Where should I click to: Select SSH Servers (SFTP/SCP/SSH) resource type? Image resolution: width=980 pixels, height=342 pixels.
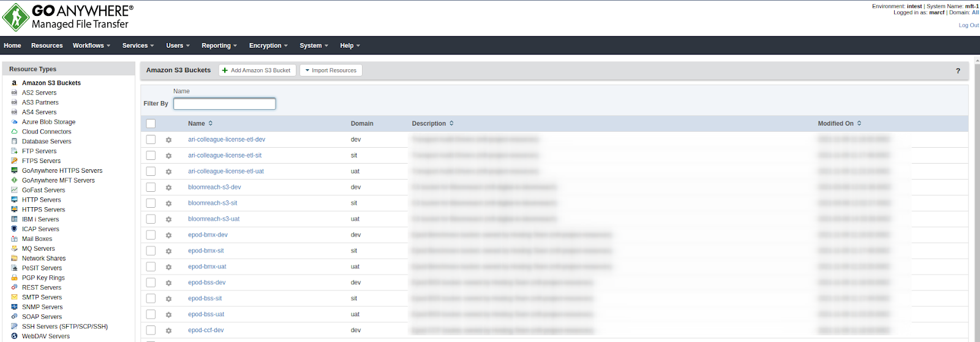tap(65, 327)
